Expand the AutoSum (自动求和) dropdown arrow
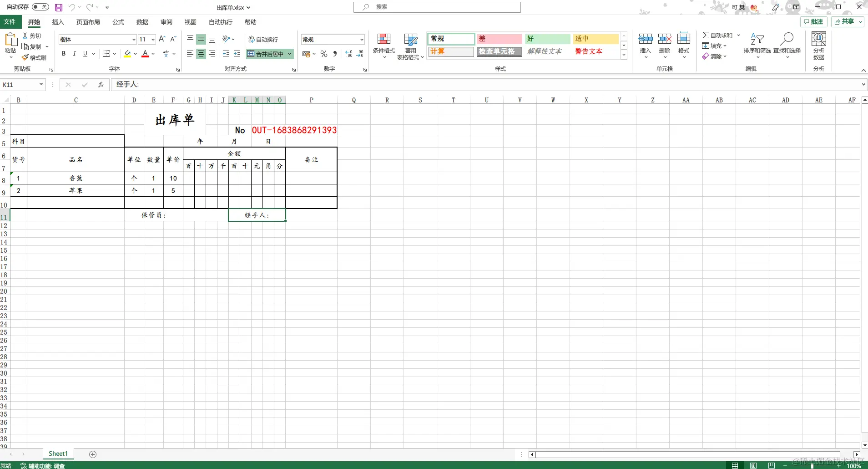The image size is (868, 469). [739, 35]
